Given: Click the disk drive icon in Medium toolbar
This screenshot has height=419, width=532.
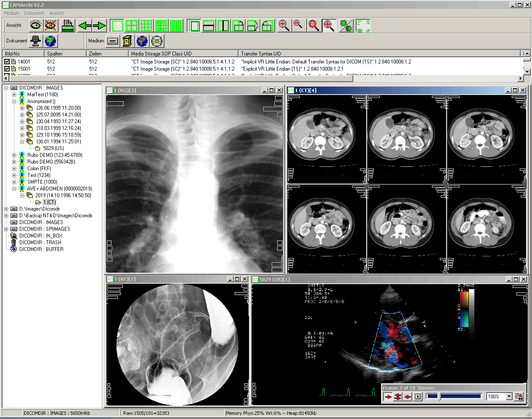Looking at the screenshot, I should pos(113,41).
